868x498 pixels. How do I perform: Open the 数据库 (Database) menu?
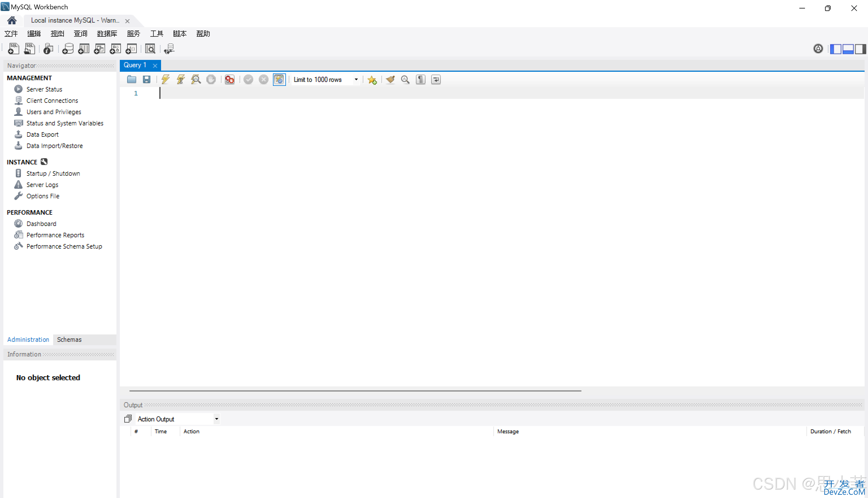(107, 34)
